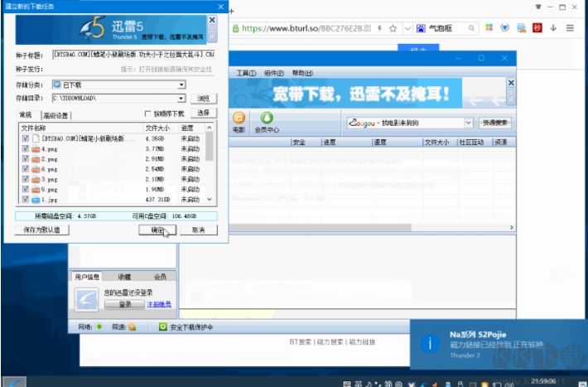Open the browser address bar dropdown chevron

coord(407,28)
